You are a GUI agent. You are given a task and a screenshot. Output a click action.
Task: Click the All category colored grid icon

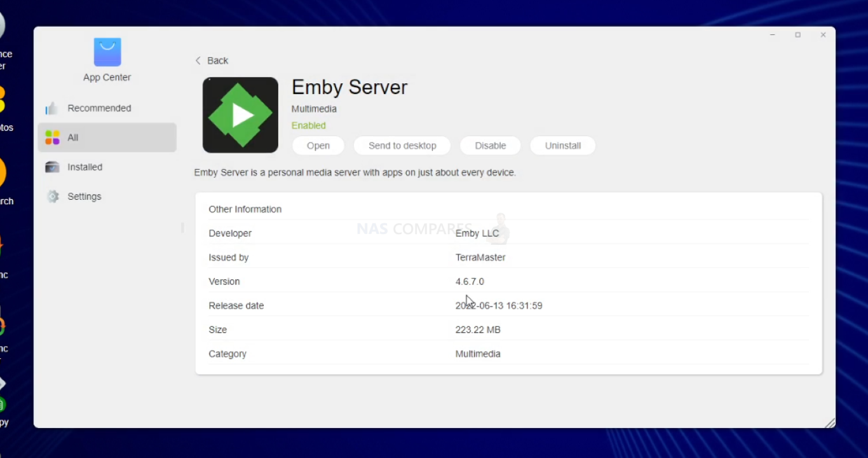tap(52, 137)
